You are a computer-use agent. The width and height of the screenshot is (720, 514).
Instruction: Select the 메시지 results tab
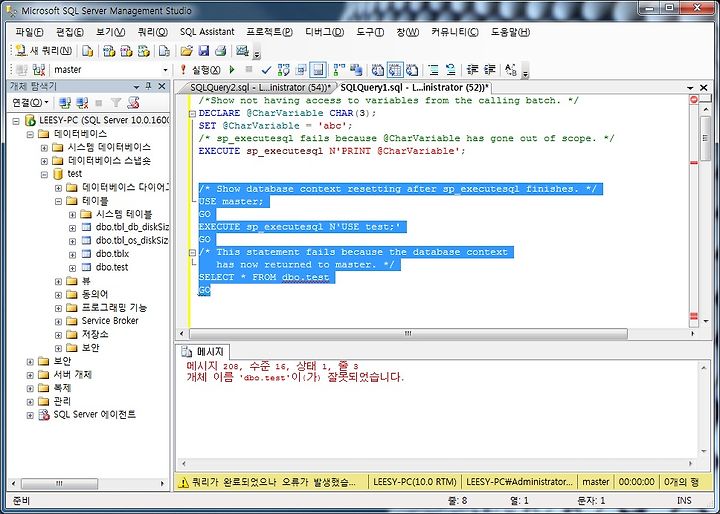pos(205,352)
